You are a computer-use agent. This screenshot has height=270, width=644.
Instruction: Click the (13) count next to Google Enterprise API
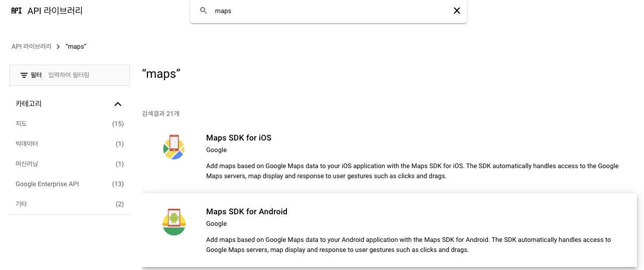tap(118, 184)
